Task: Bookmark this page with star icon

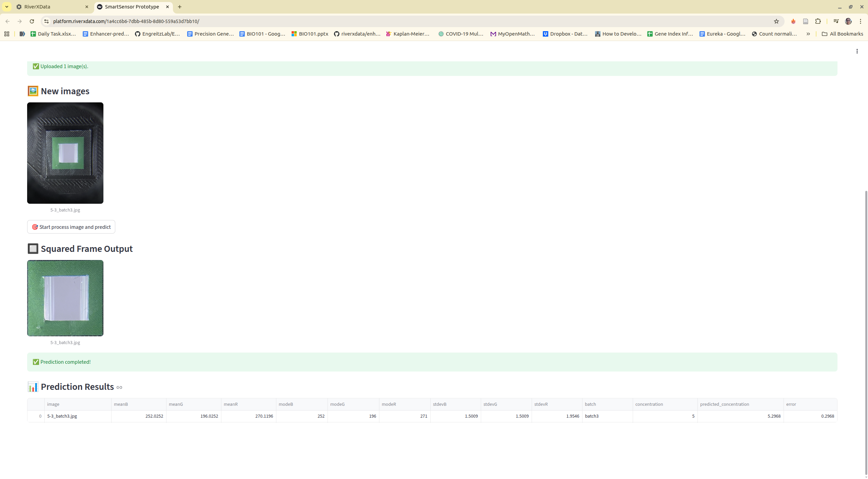Action: (x=776, y=21)
